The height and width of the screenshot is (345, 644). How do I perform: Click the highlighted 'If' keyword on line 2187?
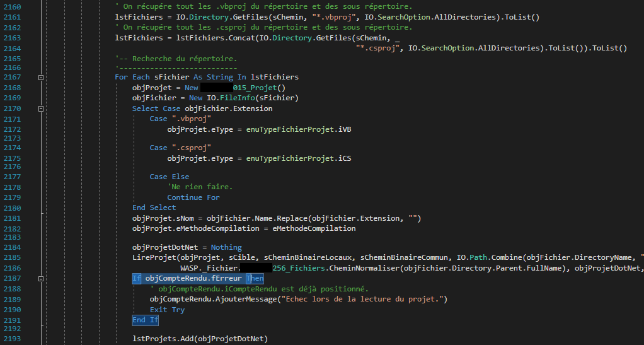(x=136, y=279)
